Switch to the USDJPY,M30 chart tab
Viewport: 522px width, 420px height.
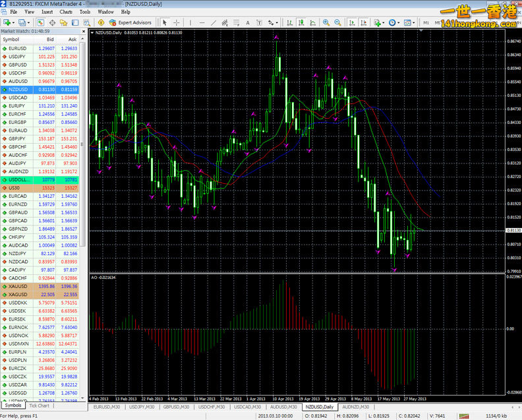[142, 407]
